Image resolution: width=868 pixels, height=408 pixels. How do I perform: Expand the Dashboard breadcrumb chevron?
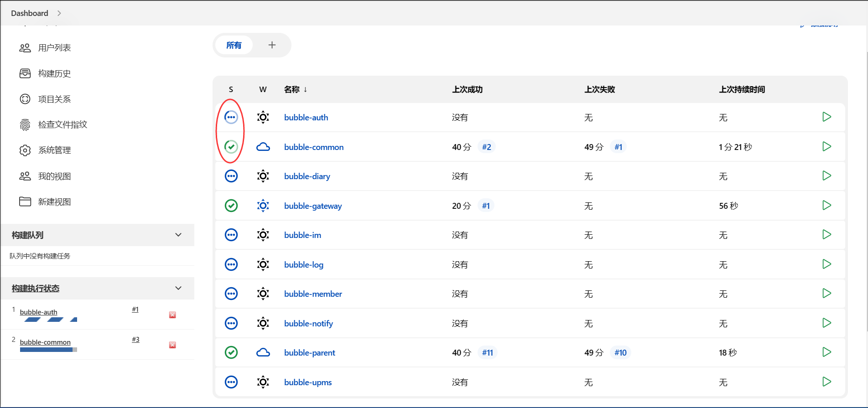[59, 13]
